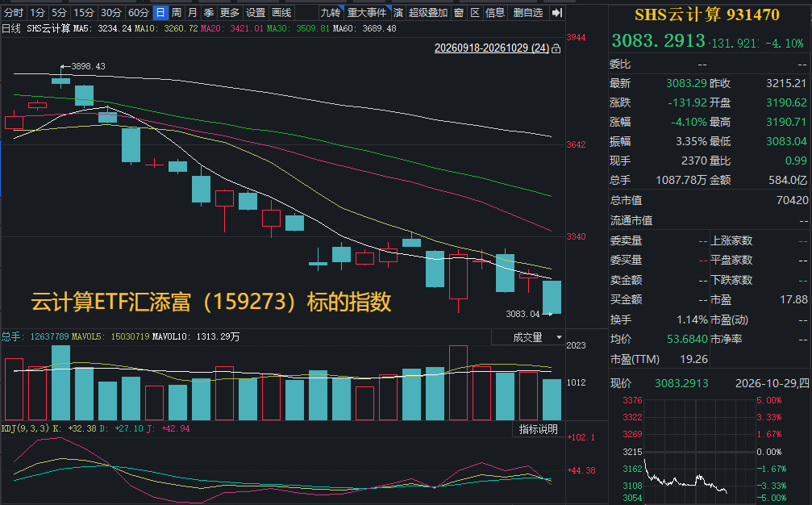
Task: Click the MA20: 3421.01 label
Action: tap(232, 28)
